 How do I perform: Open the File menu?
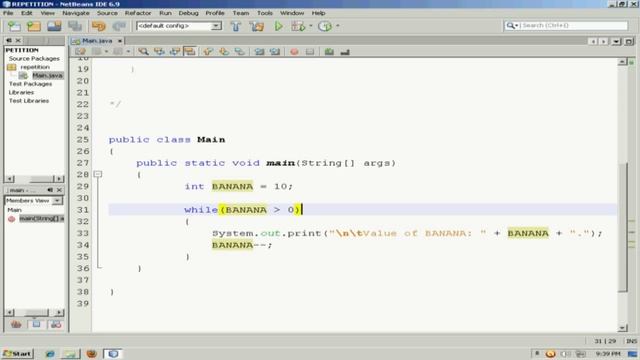[8, 13]
